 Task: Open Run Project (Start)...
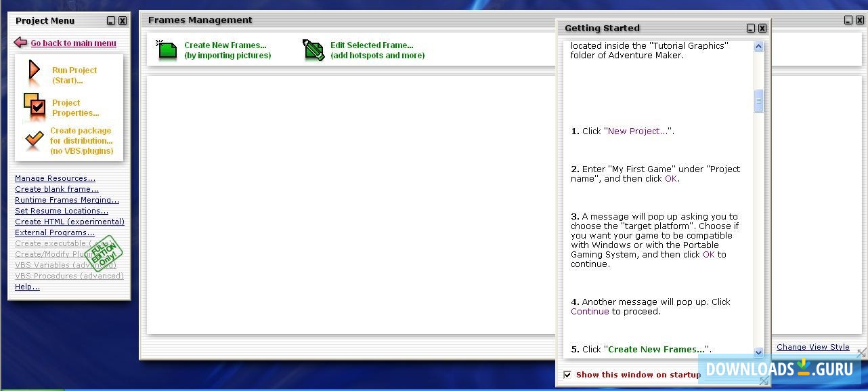point(74,75)
